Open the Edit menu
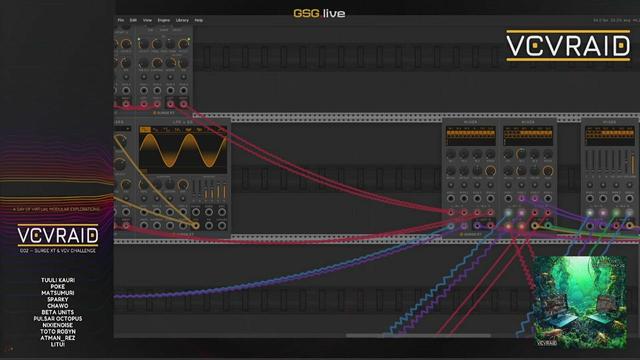640x360 pixels. tap(133, 20)
